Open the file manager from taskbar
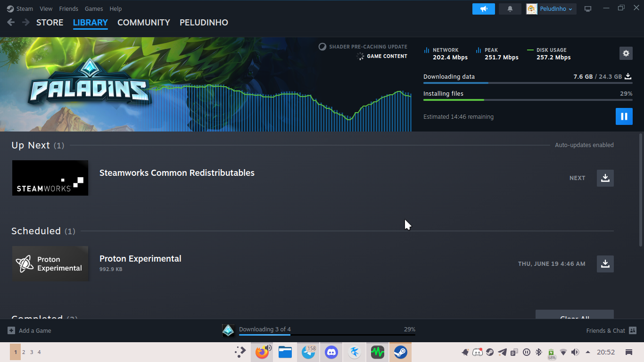The height and width of the screenshot is (362, 644). pos(285,352)
